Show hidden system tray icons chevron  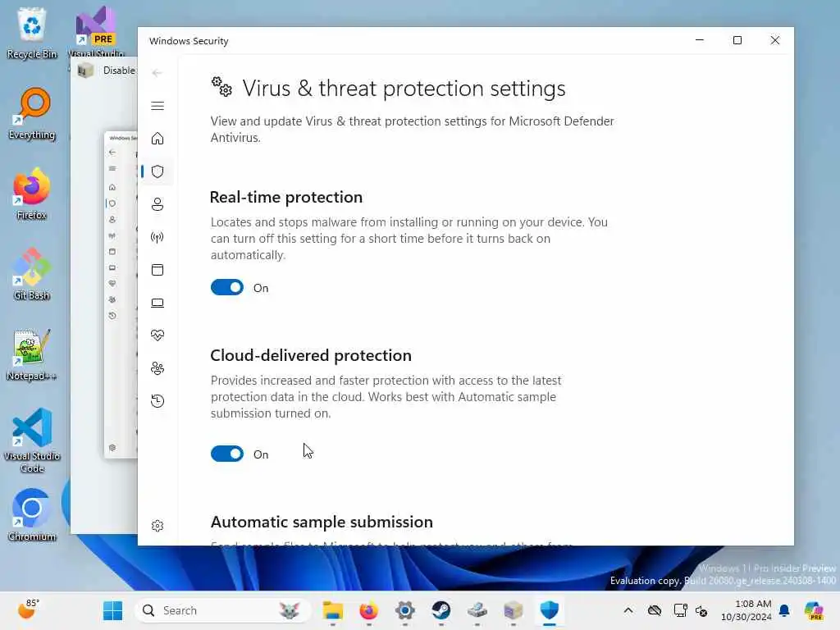[x=628, y=610]
